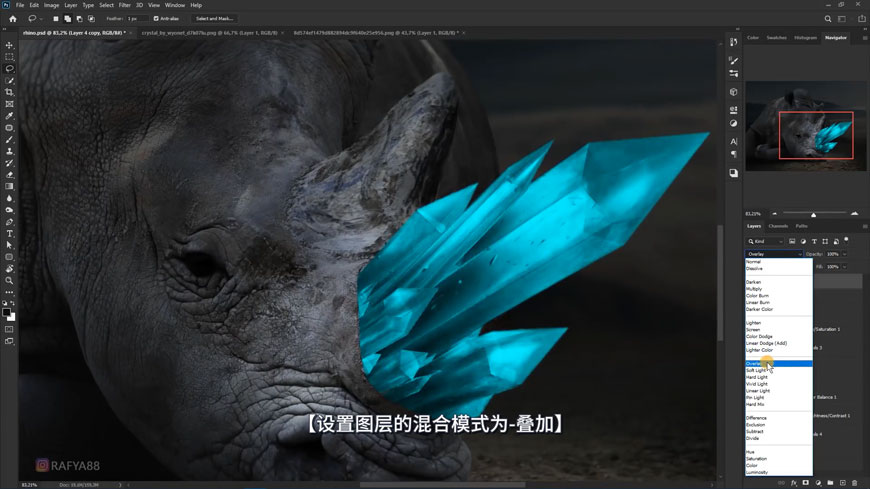
Task: Select the Clone Stamp tool
Action: coord(9,151)
